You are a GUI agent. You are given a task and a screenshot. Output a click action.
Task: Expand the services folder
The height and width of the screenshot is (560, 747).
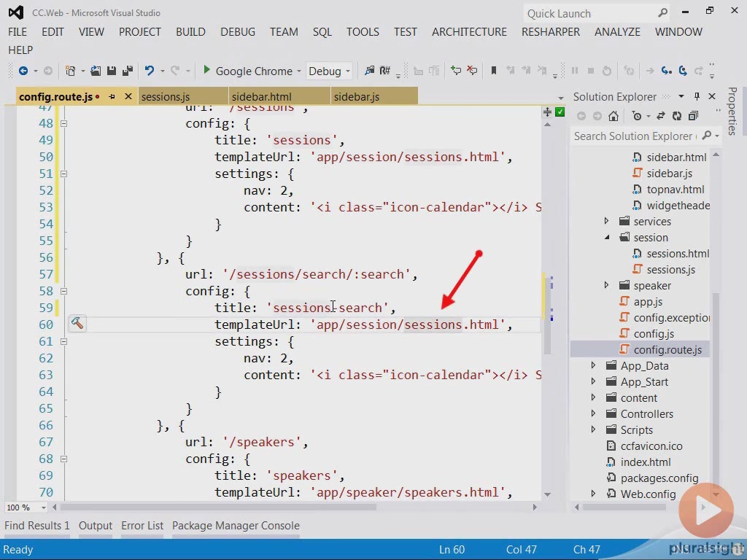click(606, 221)
